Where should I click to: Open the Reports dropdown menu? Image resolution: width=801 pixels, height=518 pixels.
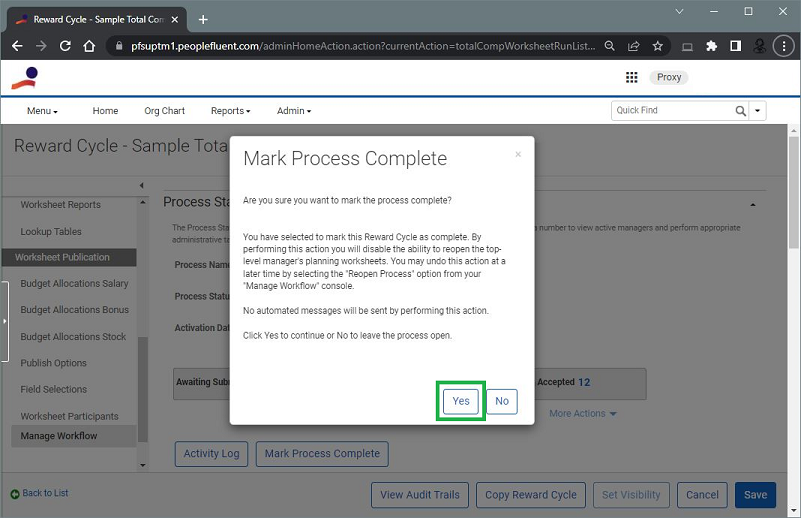[230, 111]
